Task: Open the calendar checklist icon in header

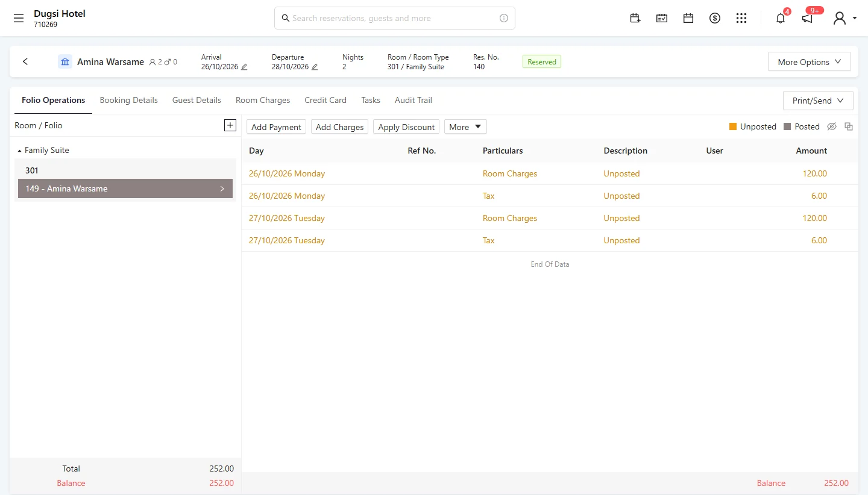Action: pyautogui.click(x=662, y=18)
